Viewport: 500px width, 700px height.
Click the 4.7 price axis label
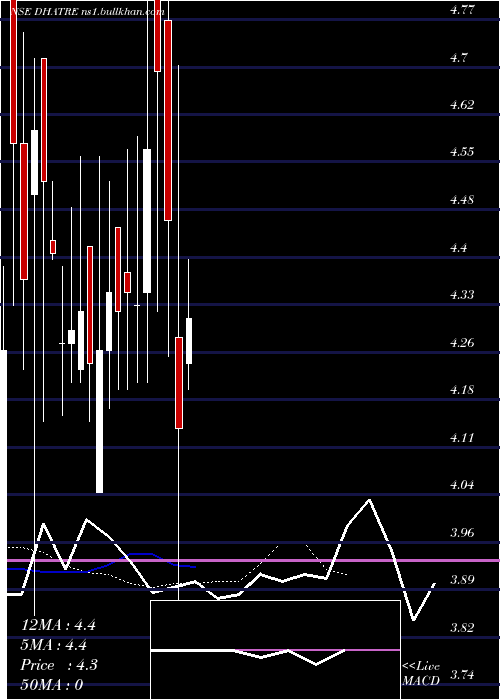click(458, 58)
